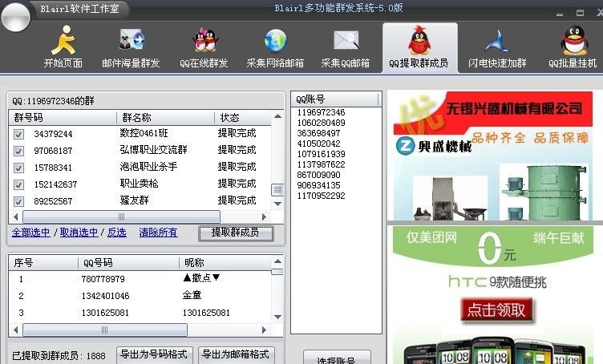Click 导出为邮箱格式 export button
Viewport: 603px width, 364px height.
pos(236,354)
